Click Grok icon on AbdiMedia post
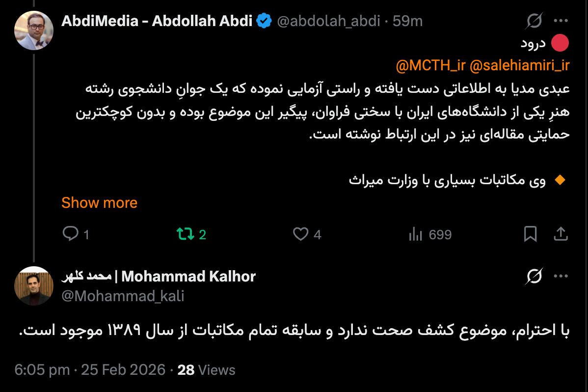Viewport: 588px width, 392px height. pos(534,21)
